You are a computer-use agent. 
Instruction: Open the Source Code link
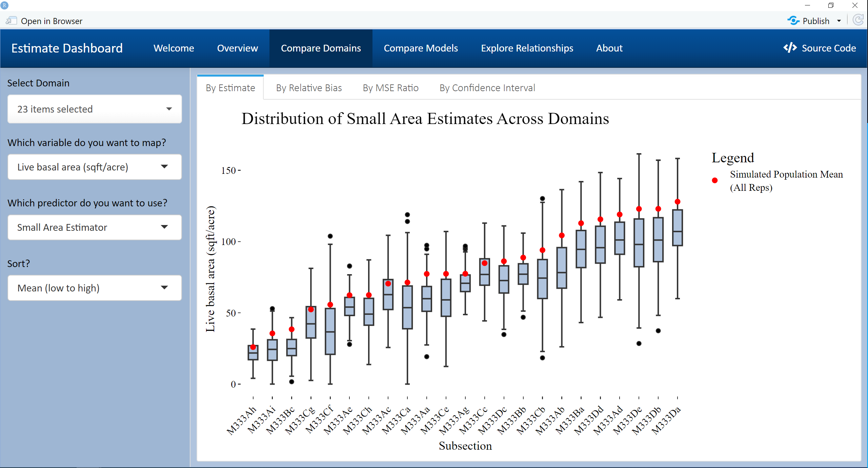(820, 48)
